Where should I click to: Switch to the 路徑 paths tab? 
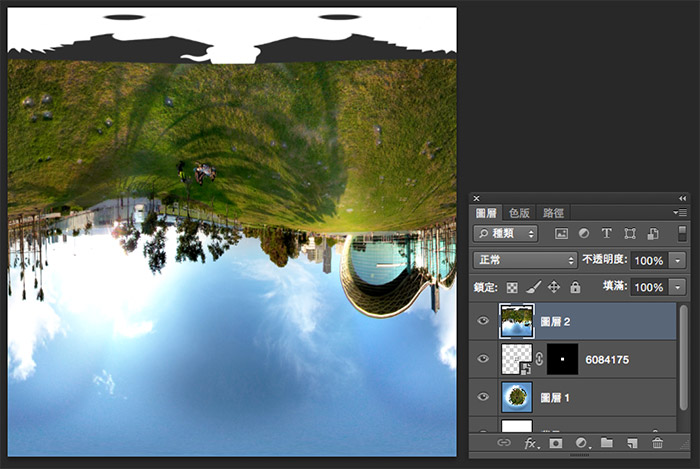(553, 213)
